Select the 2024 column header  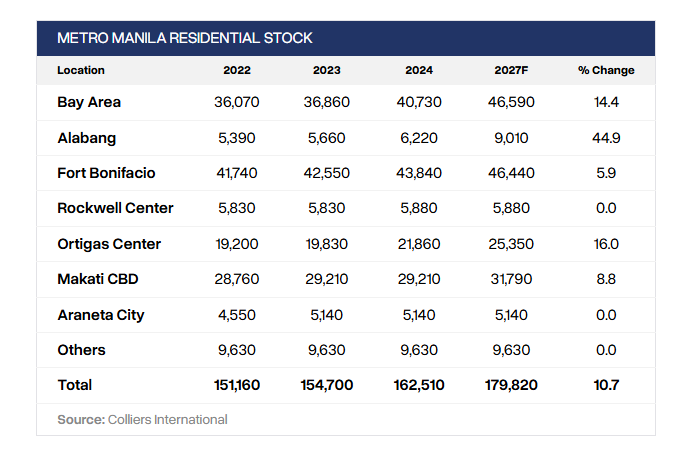click(419, 70)
